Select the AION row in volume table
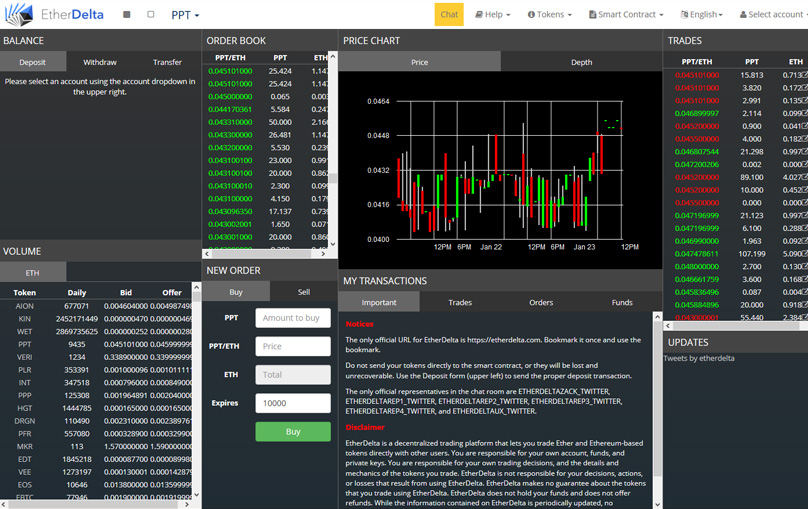Viewport: 808px width, 509px height. (x=96, y=306)
